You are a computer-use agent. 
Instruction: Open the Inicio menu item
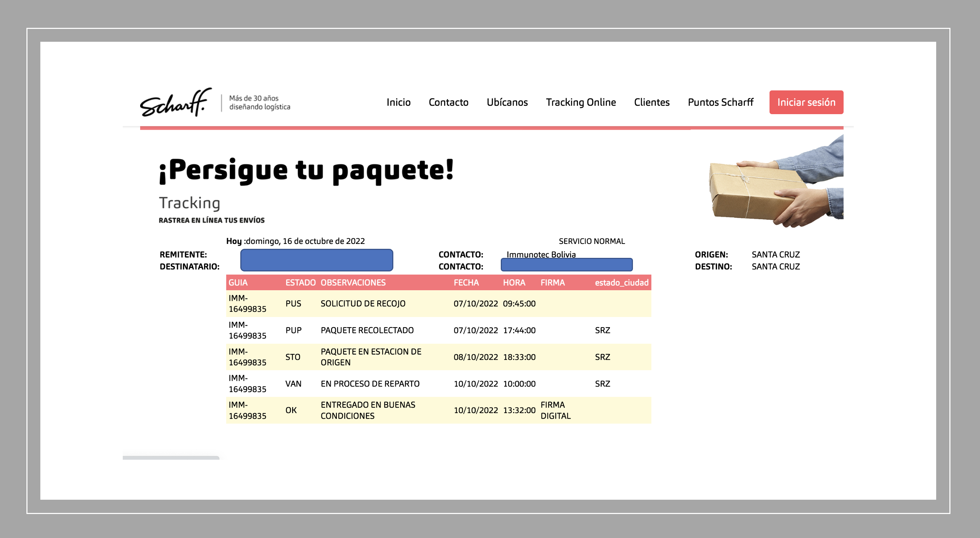pos(398,102)
